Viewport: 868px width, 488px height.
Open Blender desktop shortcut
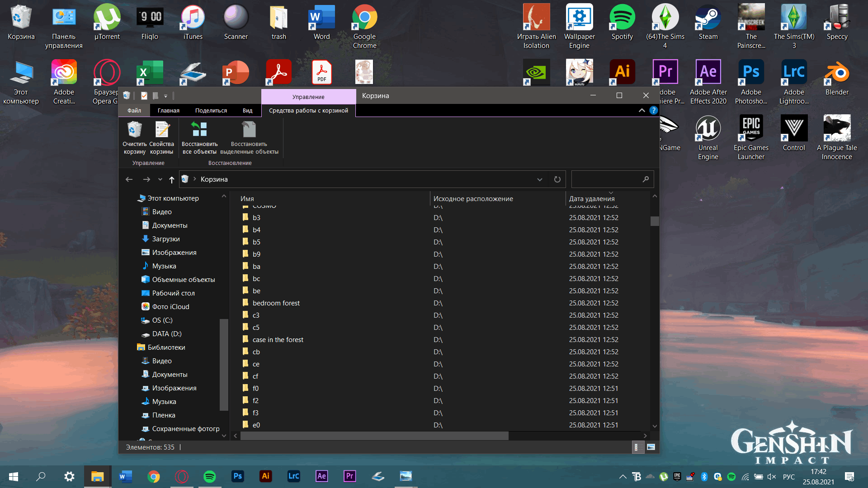[x=837, y=78]
